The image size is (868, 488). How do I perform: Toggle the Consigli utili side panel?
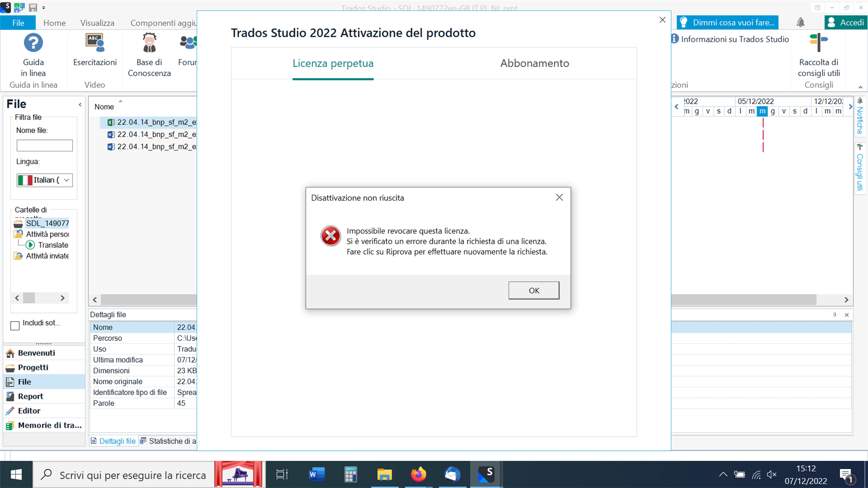click(x=859, y=169)
